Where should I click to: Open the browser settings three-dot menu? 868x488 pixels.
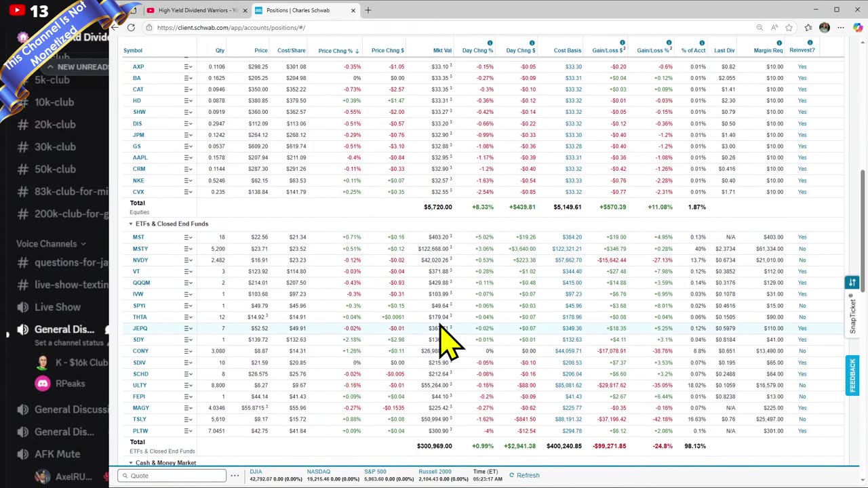(841, 28)
